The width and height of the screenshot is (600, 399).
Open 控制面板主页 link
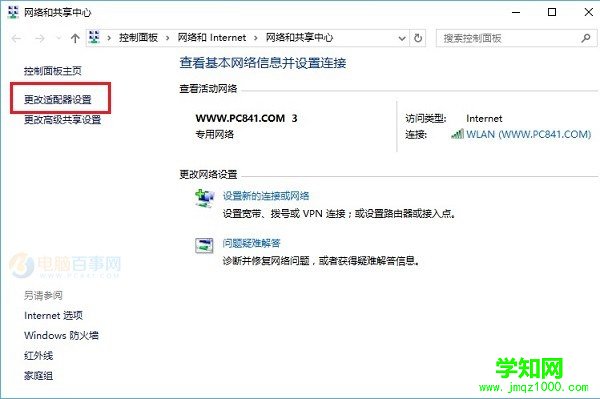point(53,71)
